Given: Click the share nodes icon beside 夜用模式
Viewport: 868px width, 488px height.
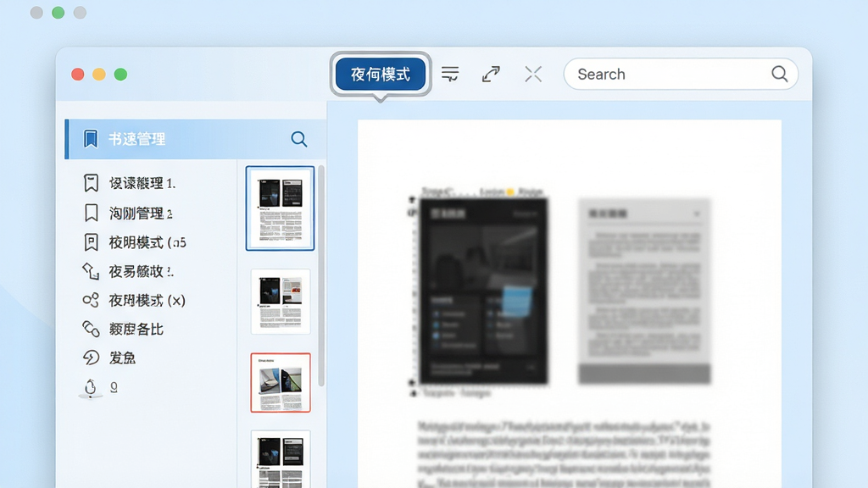Looking at the screenshot, I should 91,301.
